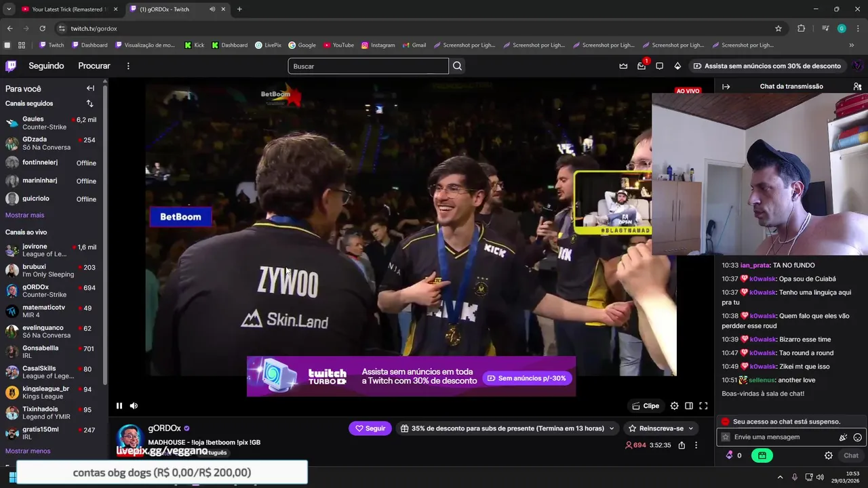The height and width of the screenshot is (488, 868).
Task: Click gORDOx channel avatar below player
Action: [x=130, y=437]
